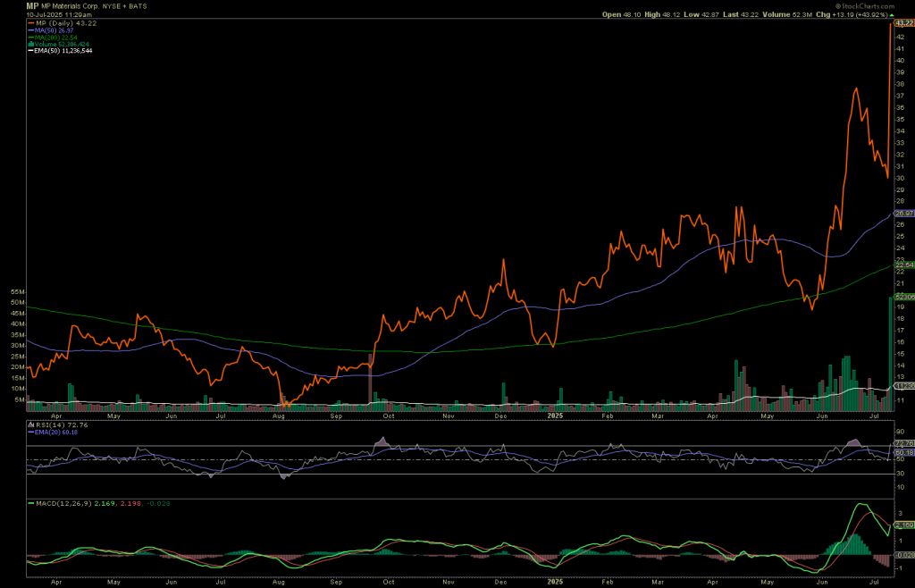Click the Volume legend bar icon
915x588 pixels.
pyautogui.click(x=31, y=44)
